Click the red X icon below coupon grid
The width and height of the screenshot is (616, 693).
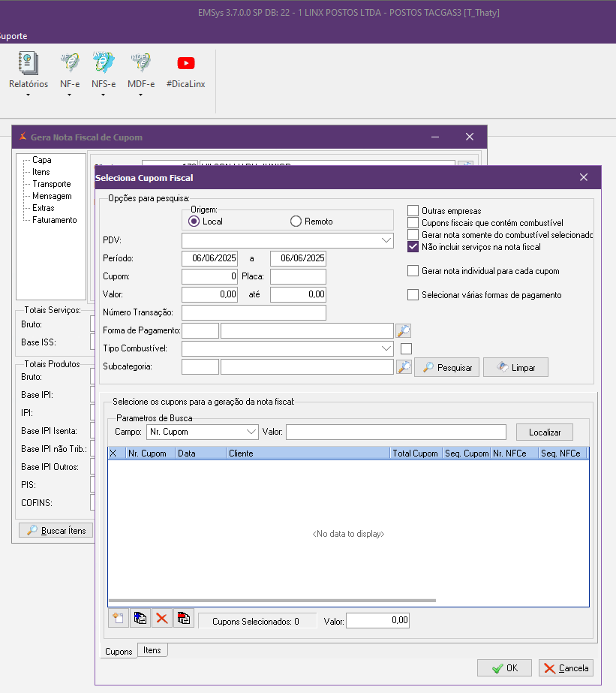161,619
